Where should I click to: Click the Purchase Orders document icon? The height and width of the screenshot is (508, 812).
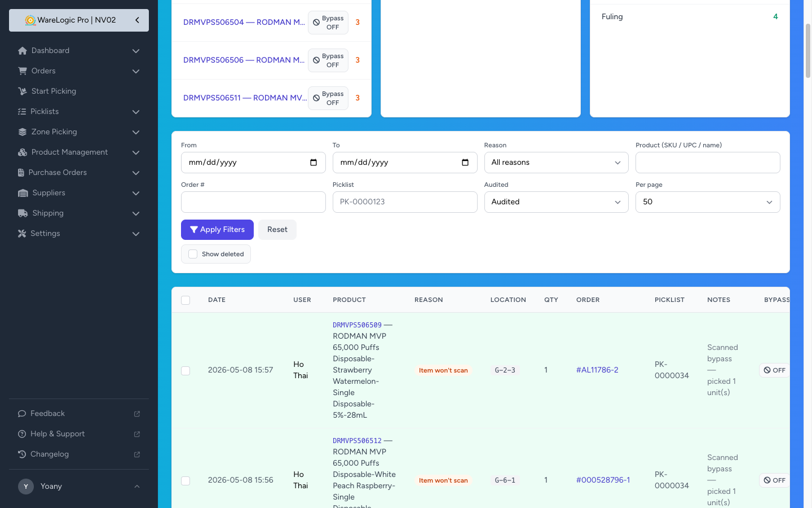point(21,173)
